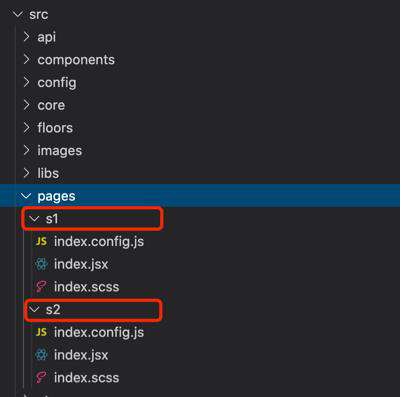Click JS icon of index.config.js in s1
This screenshot has height=397, width=400.
(41, 241)
